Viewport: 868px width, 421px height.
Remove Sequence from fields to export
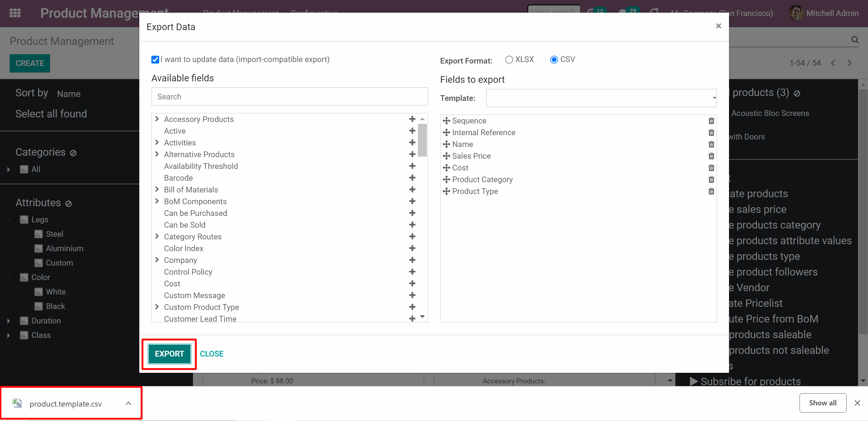tap(711, 121)
